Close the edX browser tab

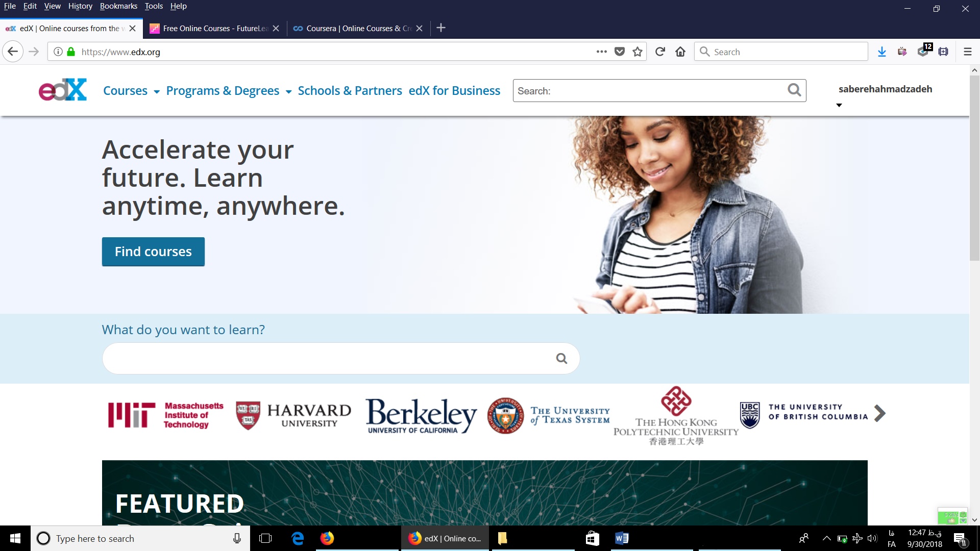133,28
